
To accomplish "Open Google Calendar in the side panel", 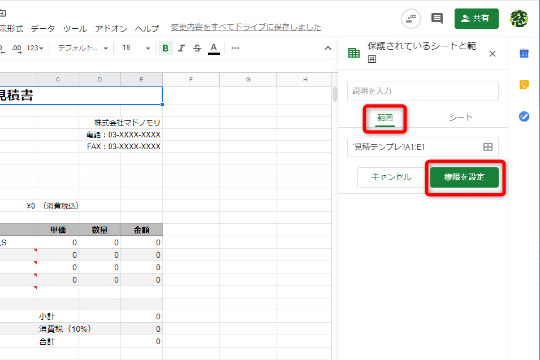I will coord(524,53).
